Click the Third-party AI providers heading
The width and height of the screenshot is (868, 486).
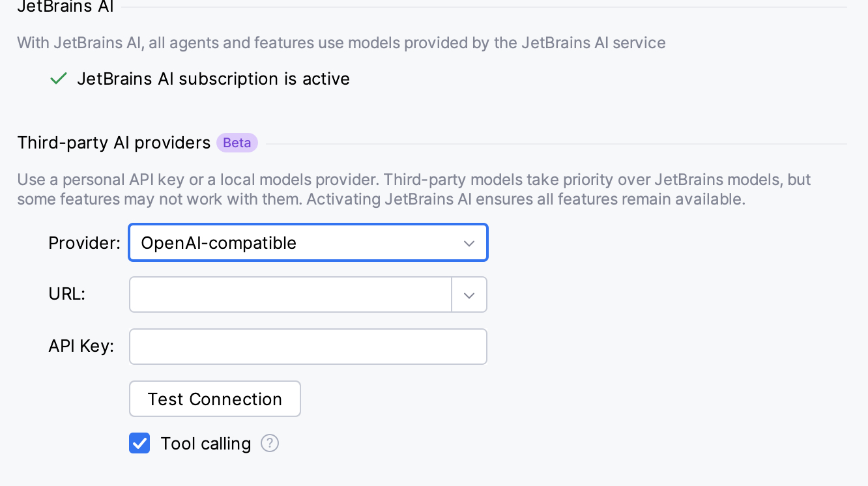click(x=114, y=143)
